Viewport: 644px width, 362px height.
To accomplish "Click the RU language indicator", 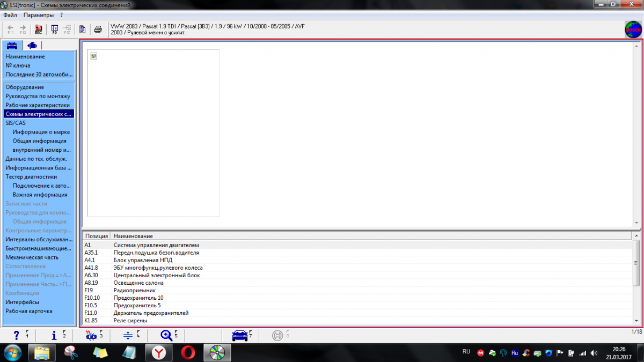I will (466, 352).
